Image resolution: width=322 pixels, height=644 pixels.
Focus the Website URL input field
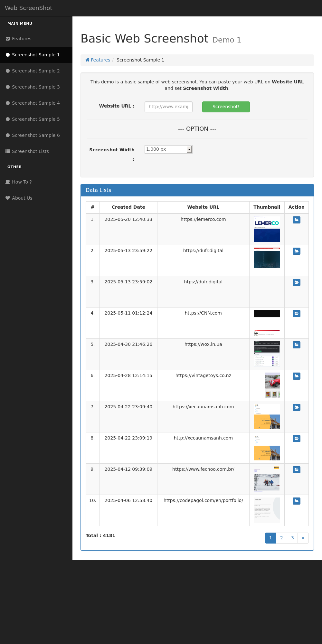pos(168,107)
